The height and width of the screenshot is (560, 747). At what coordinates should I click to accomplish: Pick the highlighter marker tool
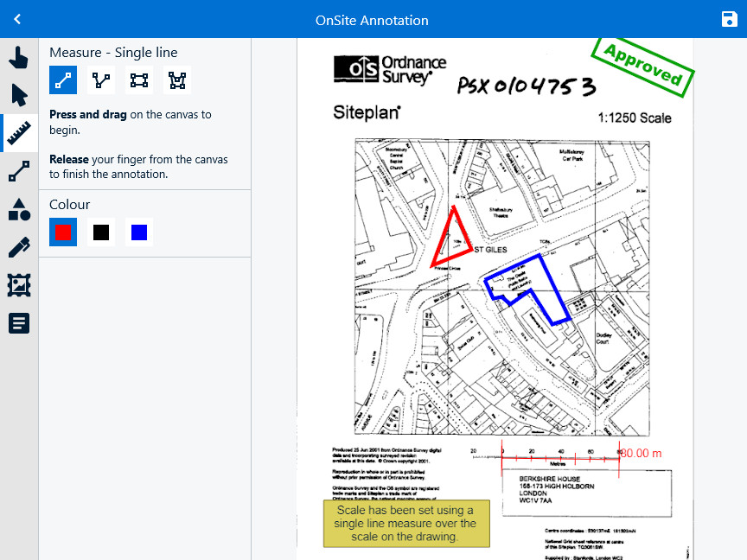pyautogui.click(x=19, y=247)
